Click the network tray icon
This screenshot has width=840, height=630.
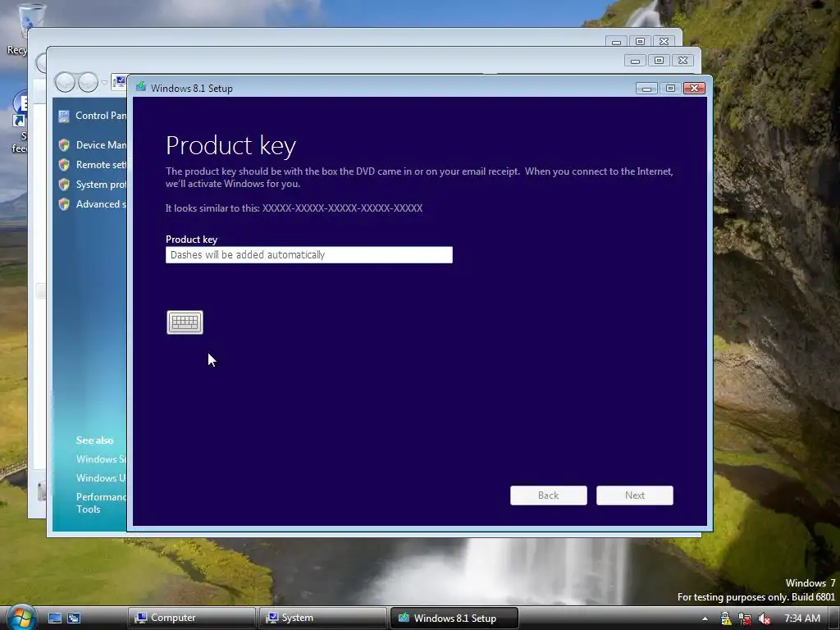(x=745, y=619)
